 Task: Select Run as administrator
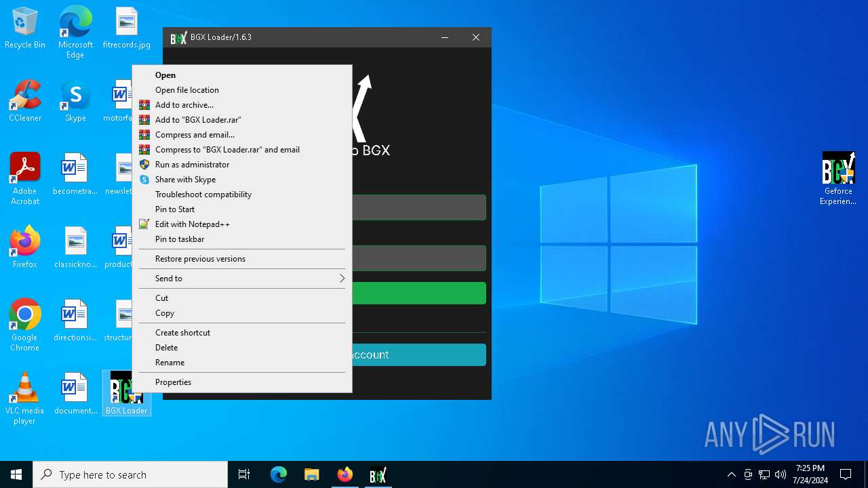point(242,165)
